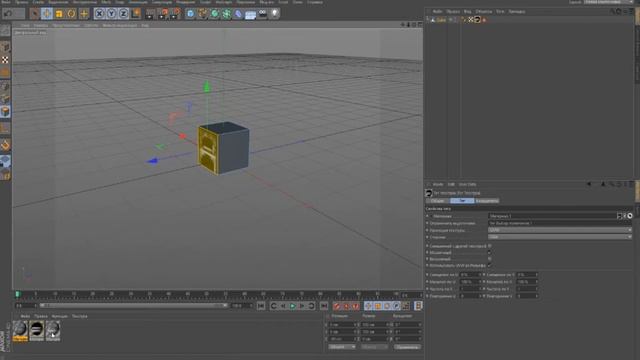Viewport: 640px width, 360px height.
Task: Add a floor/environment object
Action: (250, 15)
